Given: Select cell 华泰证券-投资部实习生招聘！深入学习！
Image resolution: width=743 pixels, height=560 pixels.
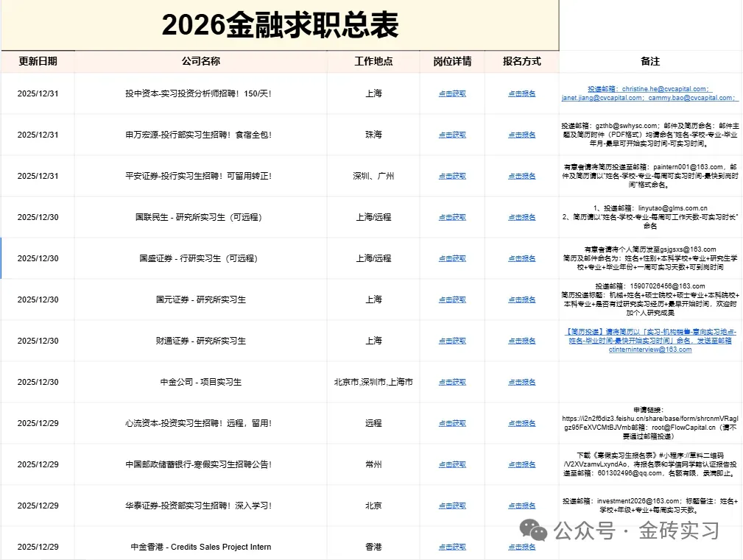Looking at the screenshot, I should [x=199, y=506].
